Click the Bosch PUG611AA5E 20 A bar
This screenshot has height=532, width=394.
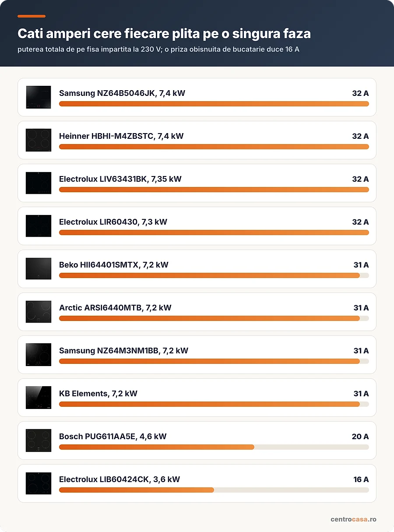[214, 447]
